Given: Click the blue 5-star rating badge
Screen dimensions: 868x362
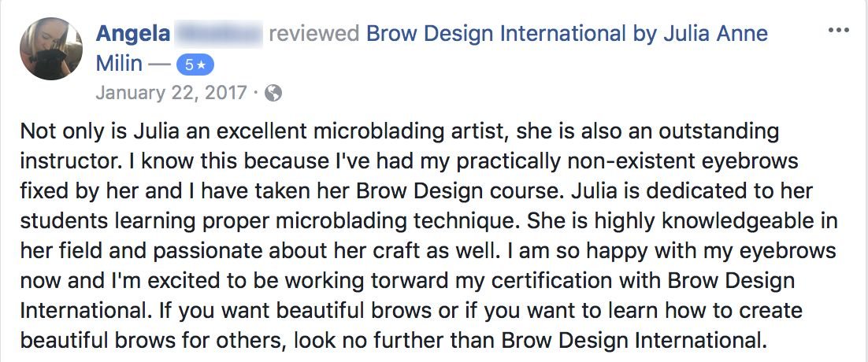Looking at the screenshot, I should coord(195,65).
